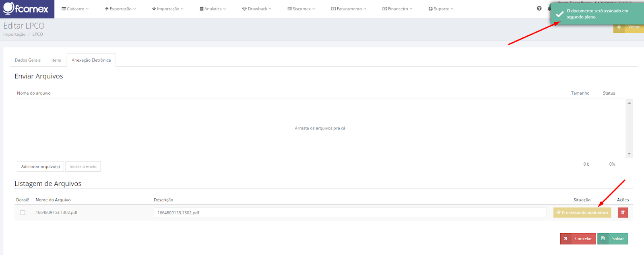Expand the Financeiro menu
This screenshot has width=644, height=255.
[397, 9]
